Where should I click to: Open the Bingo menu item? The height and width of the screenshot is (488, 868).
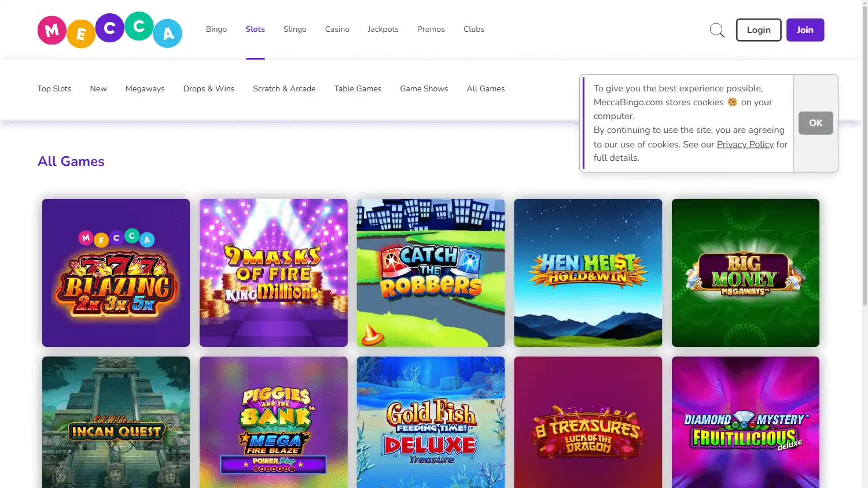point(216,29)
